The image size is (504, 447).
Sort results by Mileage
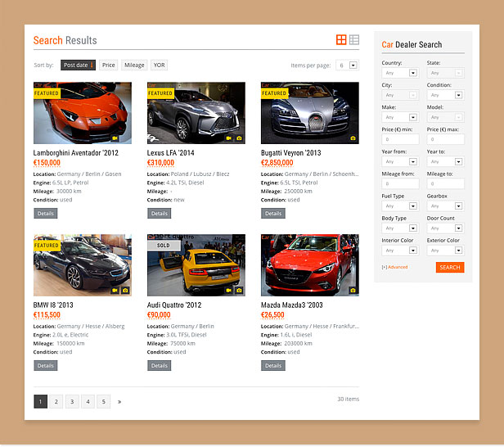(x=134, y=65)
